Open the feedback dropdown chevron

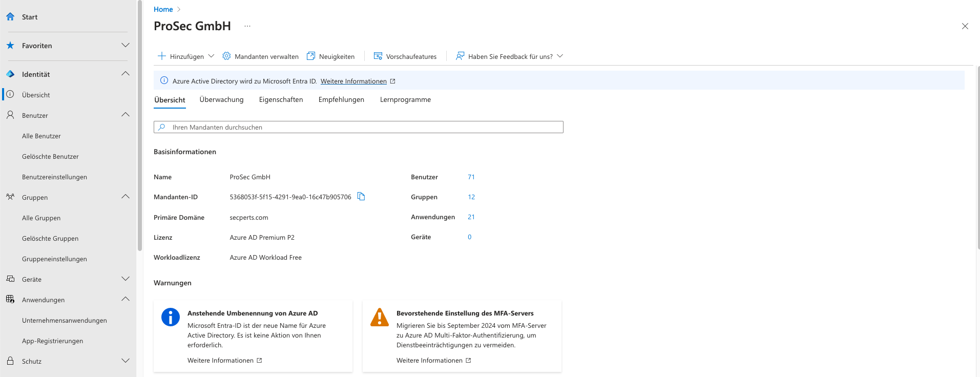click(x=560, y=56)
